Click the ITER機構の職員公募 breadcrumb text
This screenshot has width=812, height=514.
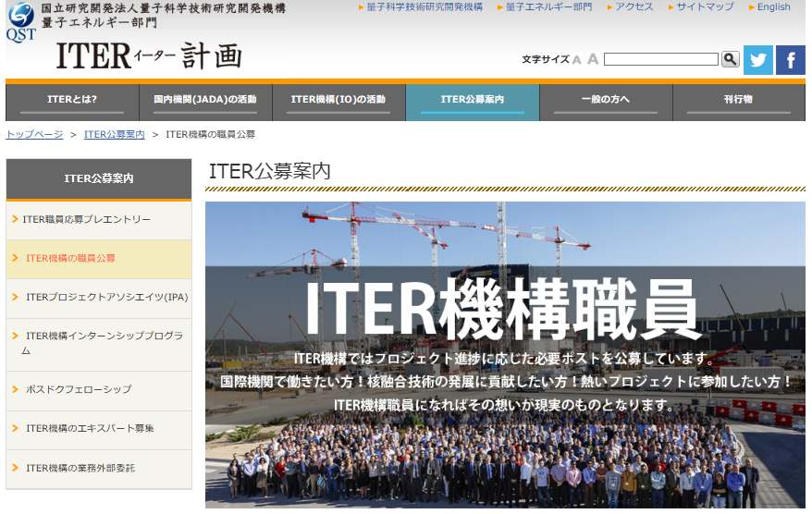[x=210, y=135]
